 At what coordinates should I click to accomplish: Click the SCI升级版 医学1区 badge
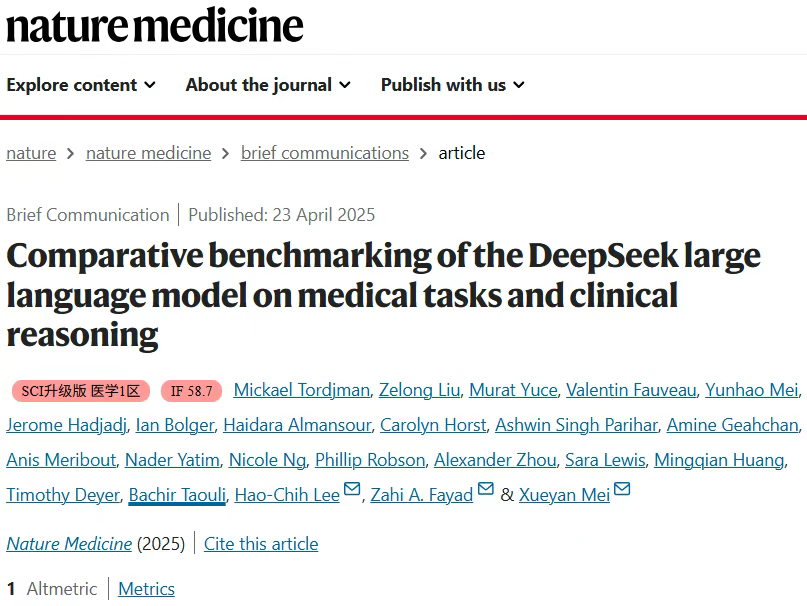tap(81, 391)
